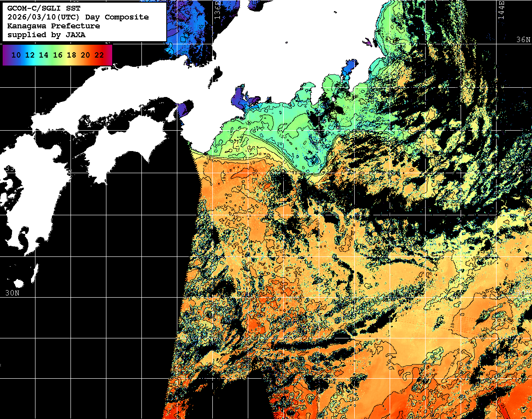Select the 14 value on color bar
532x419 pixels.
[44, 55]
